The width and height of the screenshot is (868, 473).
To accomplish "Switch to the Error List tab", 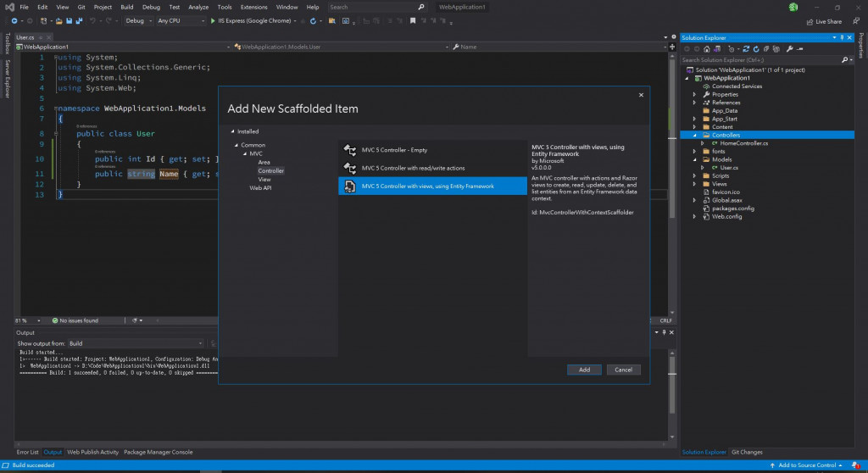I will click(x=28, y=453).
